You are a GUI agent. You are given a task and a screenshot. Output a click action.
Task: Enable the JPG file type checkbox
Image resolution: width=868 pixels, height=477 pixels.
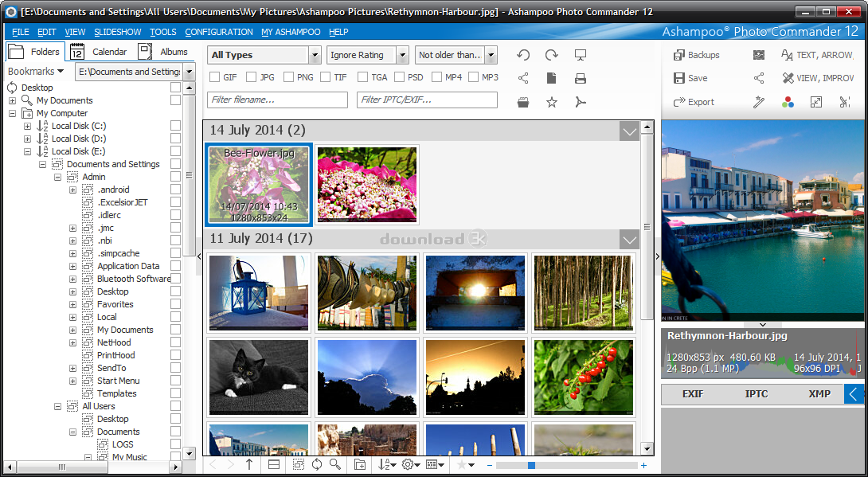252,77
